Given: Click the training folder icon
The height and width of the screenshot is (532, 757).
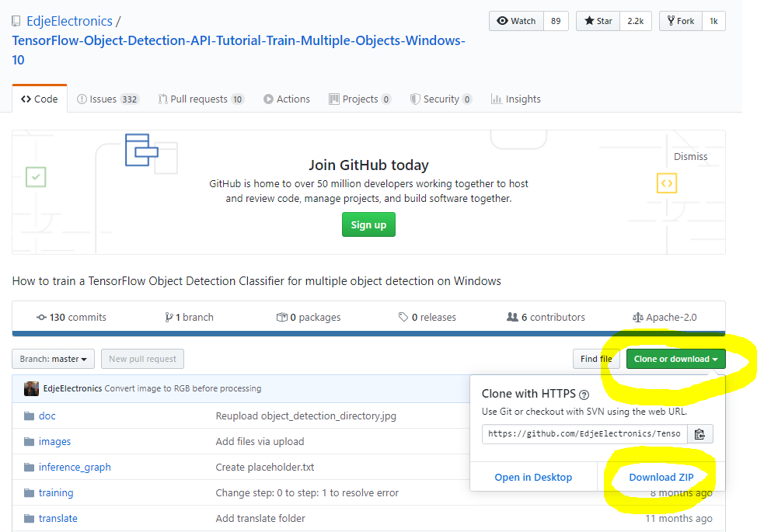Looking at the screenshot, I should pyautogui.click(x=30, y=492).
